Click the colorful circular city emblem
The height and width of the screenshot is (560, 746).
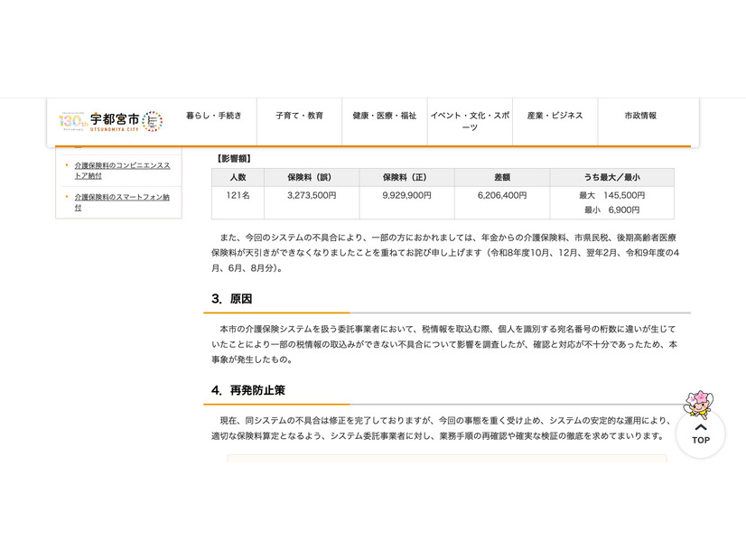pyautogui.click(x=153, y=122)
